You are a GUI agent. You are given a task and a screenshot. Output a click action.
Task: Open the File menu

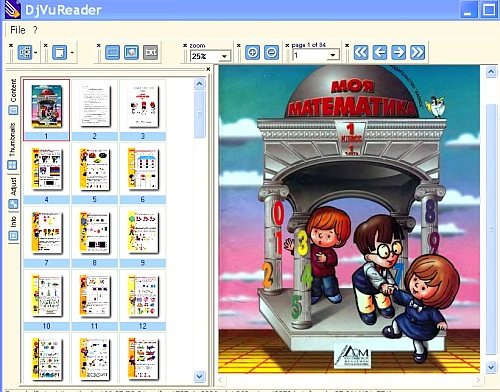pyautogui.click(x=18, y=30)
